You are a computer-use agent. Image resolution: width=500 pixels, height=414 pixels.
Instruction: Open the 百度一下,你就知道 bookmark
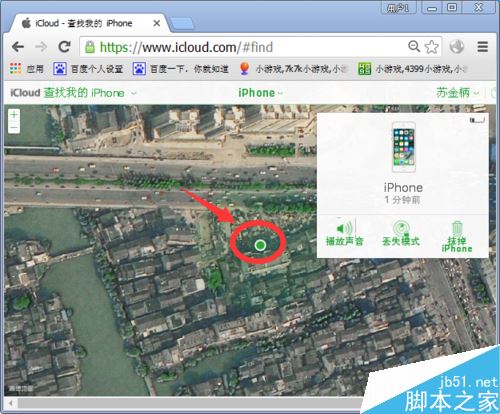click(x=180, y=69)
